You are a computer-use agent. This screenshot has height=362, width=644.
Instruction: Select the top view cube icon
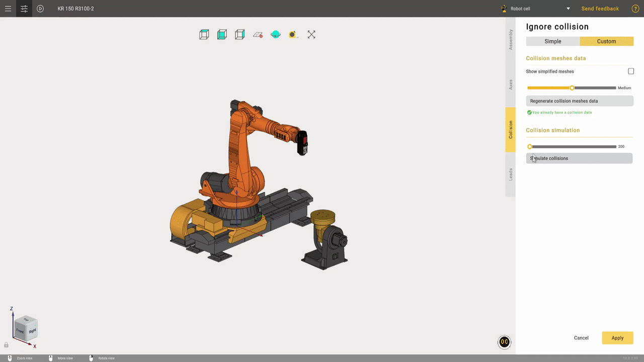204,34
